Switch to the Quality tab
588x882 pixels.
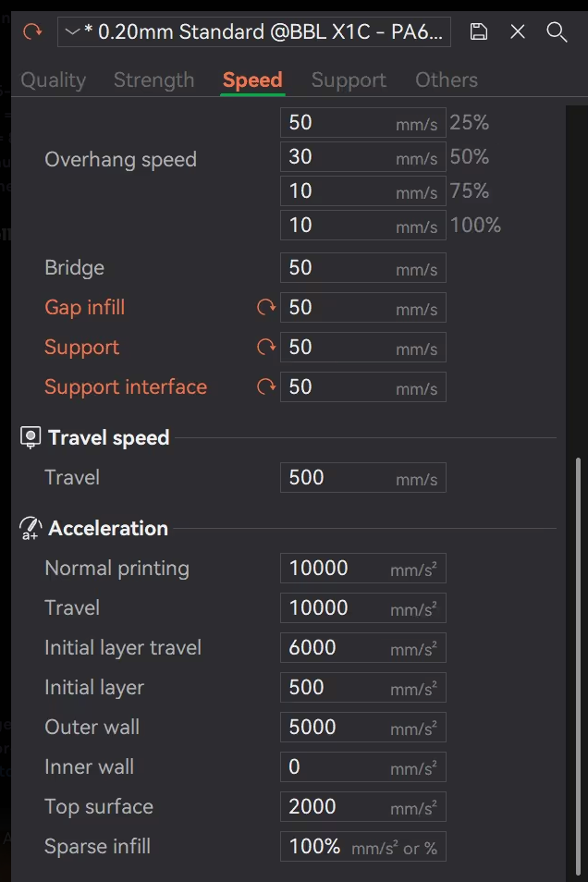pos(53,80)
